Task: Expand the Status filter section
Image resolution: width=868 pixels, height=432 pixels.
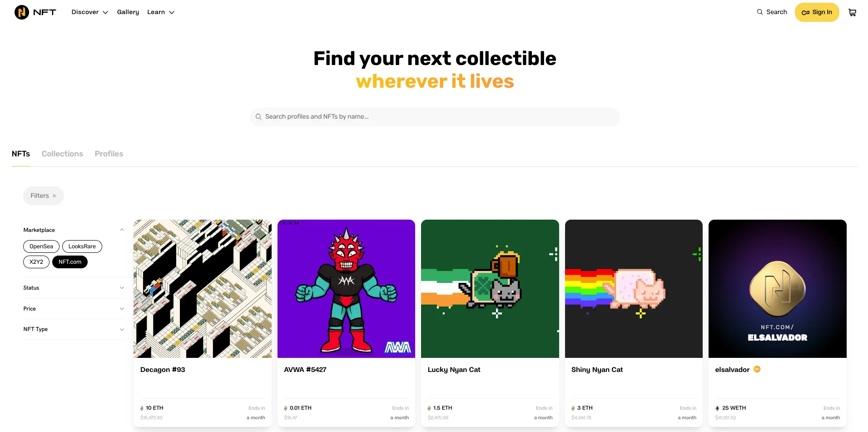Action: point(74,288)
